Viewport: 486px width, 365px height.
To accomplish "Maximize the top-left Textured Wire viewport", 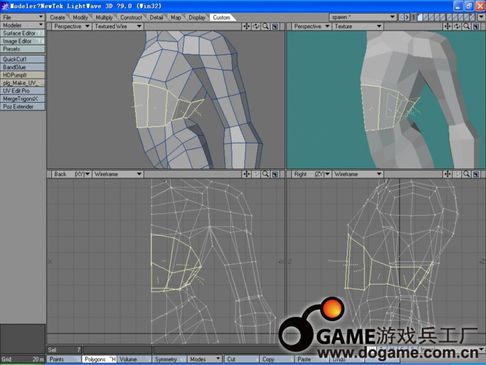I will pos(275,26).
